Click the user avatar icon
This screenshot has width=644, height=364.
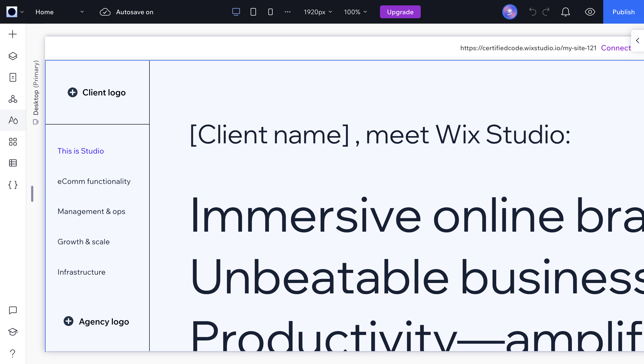pos(510,12)
